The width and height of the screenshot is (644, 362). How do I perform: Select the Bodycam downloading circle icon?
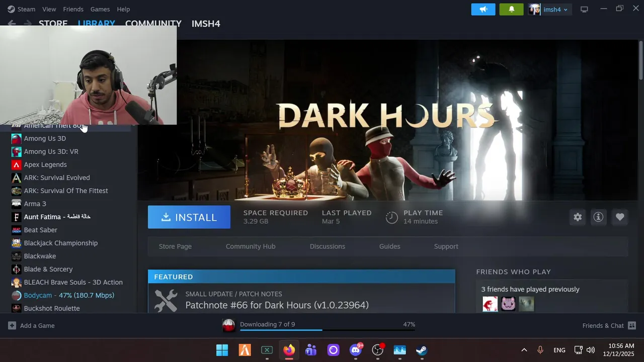(17, 295)
